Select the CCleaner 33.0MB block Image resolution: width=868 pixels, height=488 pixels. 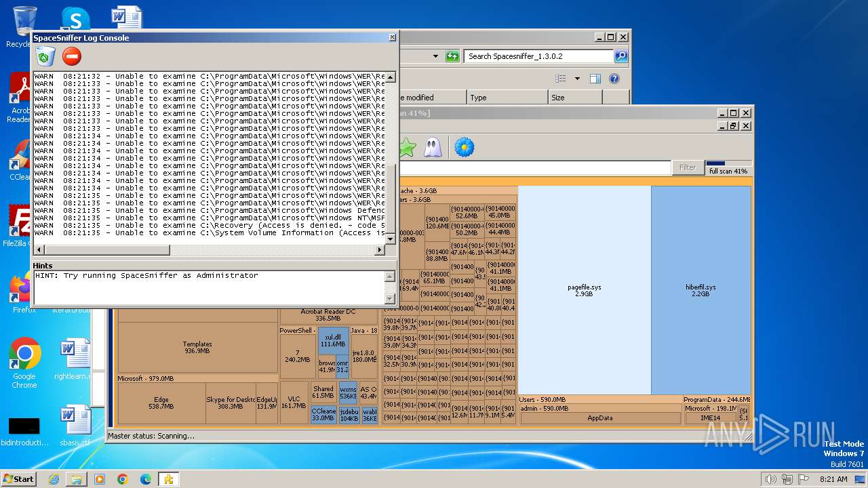(x=323, y=415)
